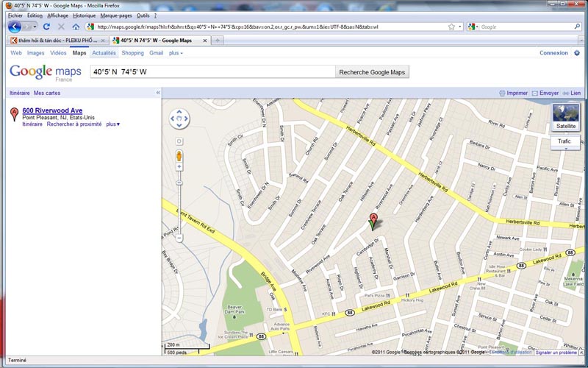Click the search magnifier in Firefox search box
Image resolution: width=588 pixels, height=368 pixels.
point(577,26)
